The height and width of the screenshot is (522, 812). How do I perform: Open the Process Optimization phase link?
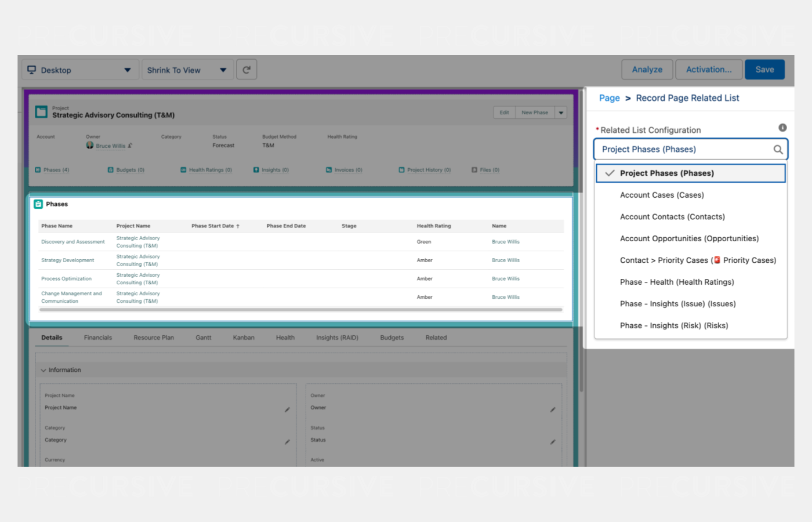tap(66, 279)
